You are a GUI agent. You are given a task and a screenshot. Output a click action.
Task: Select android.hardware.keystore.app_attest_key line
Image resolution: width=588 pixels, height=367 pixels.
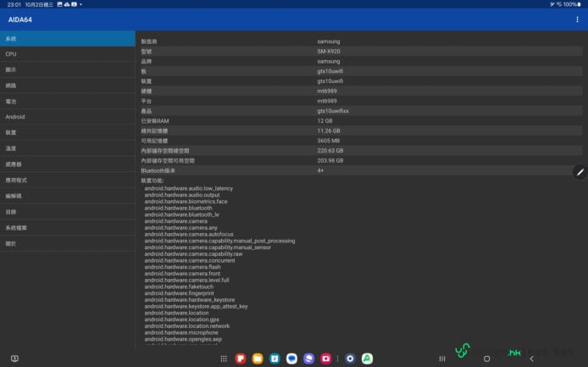(x=196, y=307)
